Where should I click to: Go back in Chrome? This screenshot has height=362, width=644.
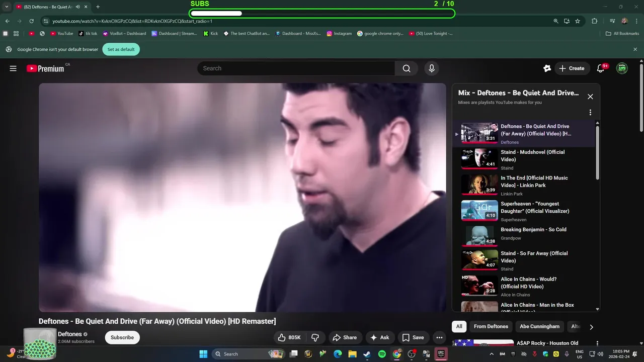point(8,21)
